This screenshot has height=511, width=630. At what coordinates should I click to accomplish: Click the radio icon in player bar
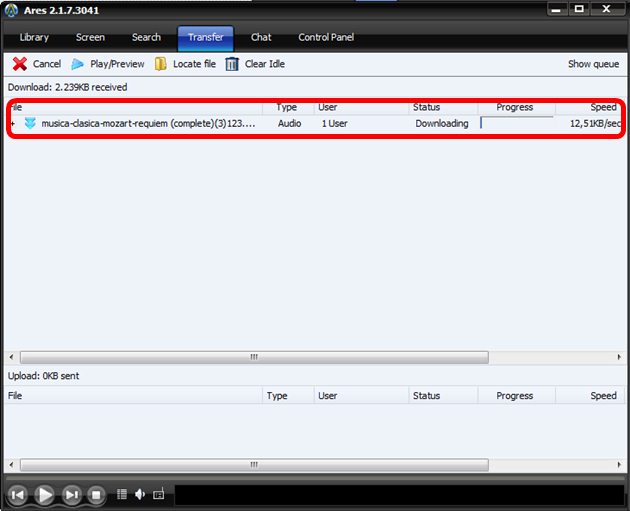pyautogui.click(x=159, y=494)
